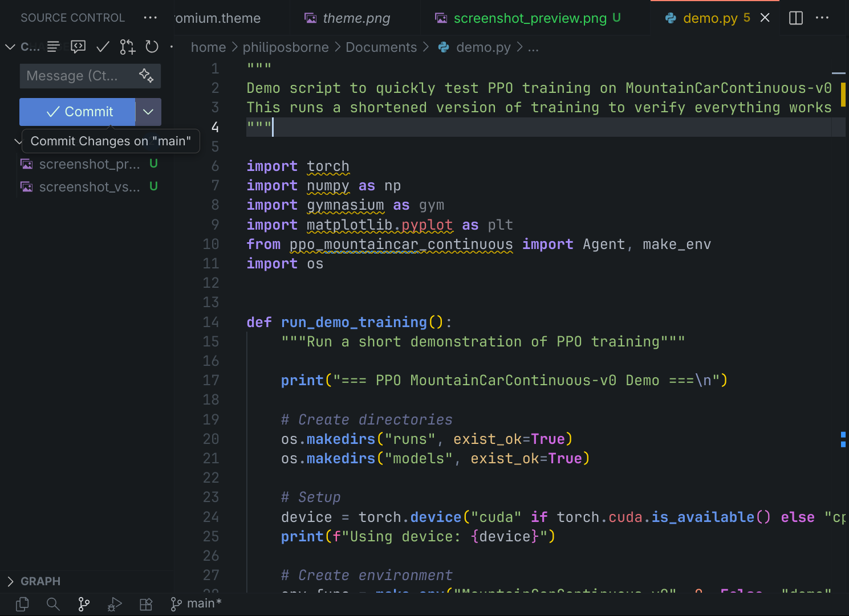Image resolution: width=849 pixels, height=616 pixels.
Task: Click image icon on screenshot_preview.png tab
Action: pyautogui.click(x=441, y=18)
